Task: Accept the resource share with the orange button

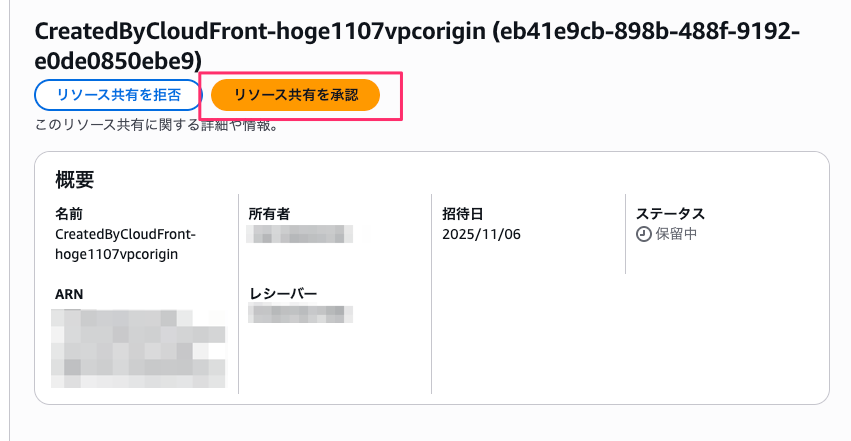Action: click(x=295, y=95)
